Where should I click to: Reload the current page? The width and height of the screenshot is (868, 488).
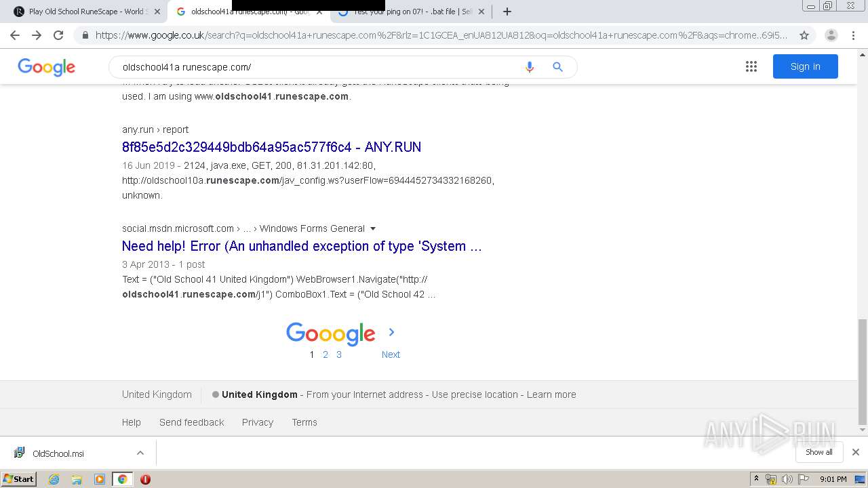(x=58, y=35)
